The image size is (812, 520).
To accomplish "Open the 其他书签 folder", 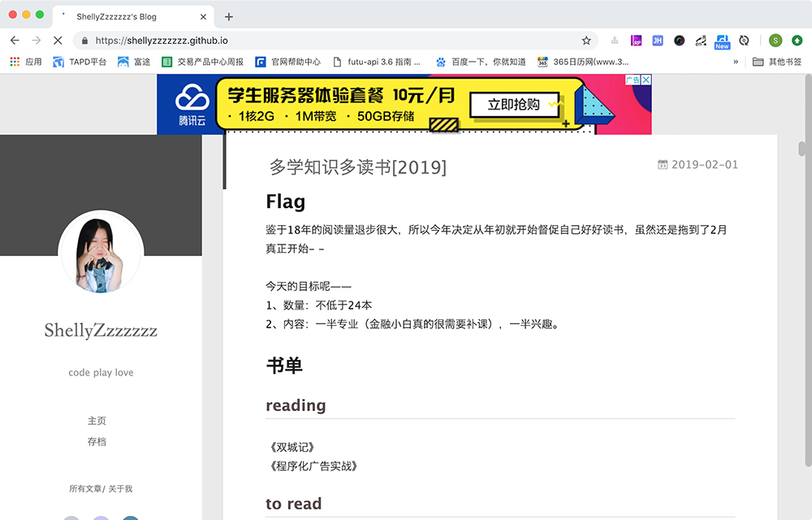I will pyautogui.click(x=777, y=62).
